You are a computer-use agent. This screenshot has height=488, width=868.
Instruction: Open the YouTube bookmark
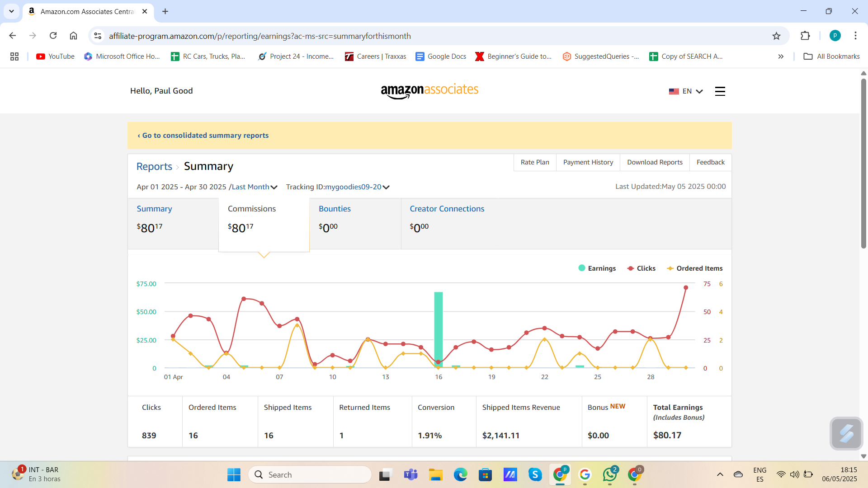pyautogui.click(x=55, y=56)
